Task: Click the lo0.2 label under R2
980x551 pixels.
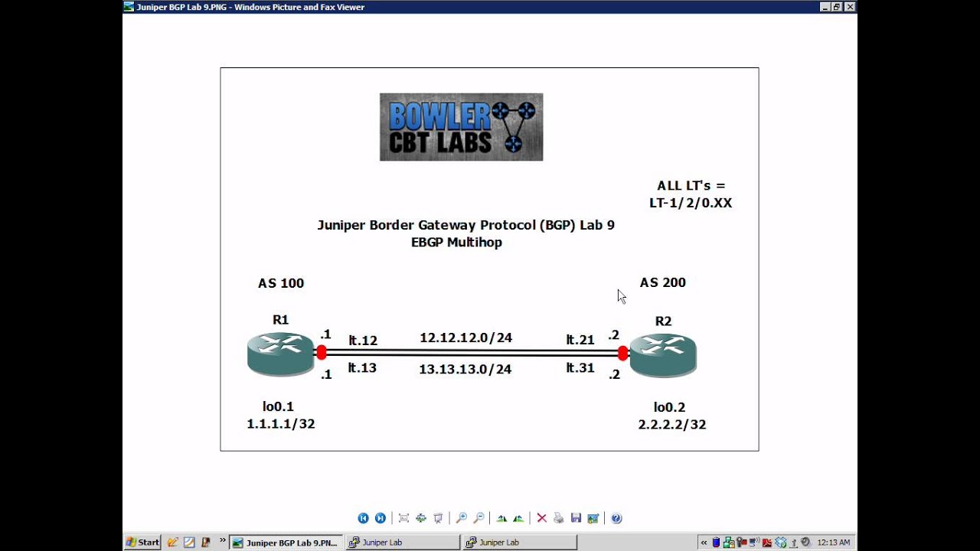Action: pyautogui.click(x=669, y=408)
